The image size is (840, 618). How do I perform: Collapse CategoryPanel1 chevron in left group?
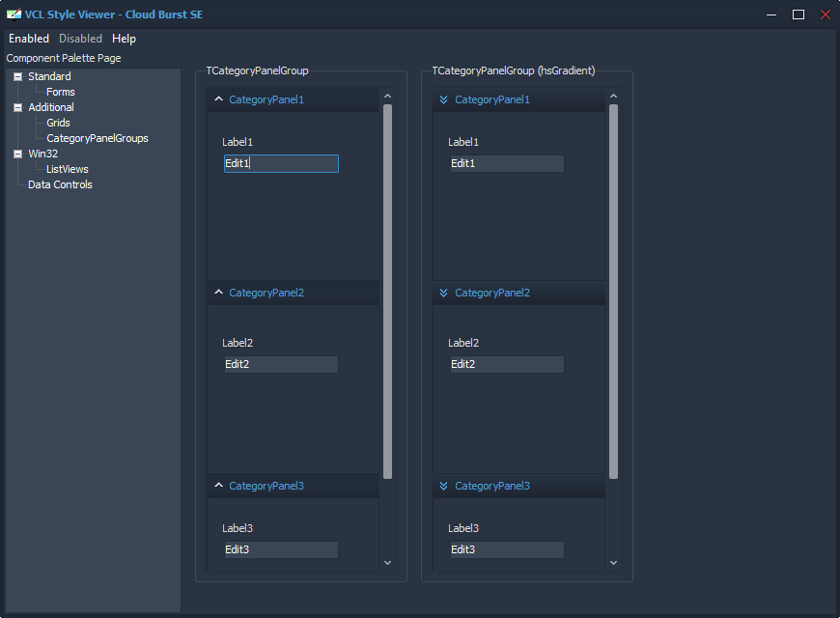(x=218, y=99)
